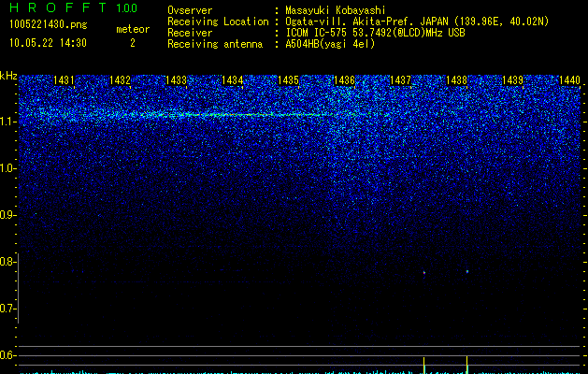This screenshot has height=374, width=588.
Task: Click the version number 1.0.0
Action: [127, 8]
